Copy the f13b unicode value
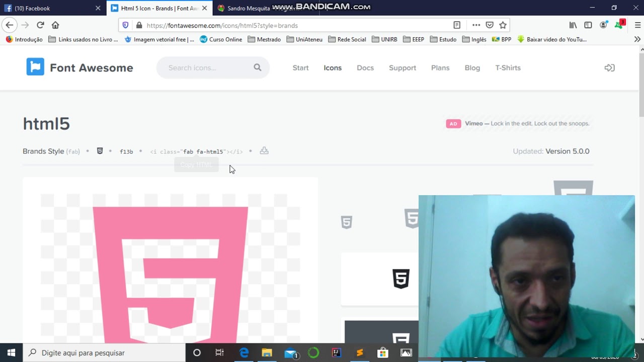This screenshot has width=644, height=362. coord(126,151)
